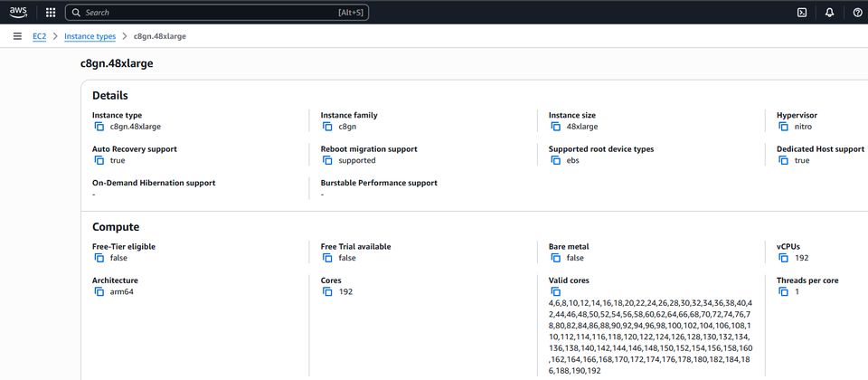The width and height of the screenshot is (868, 380).
Task: Copy the Instance size value 48xlarge
Action: point(556,127)
